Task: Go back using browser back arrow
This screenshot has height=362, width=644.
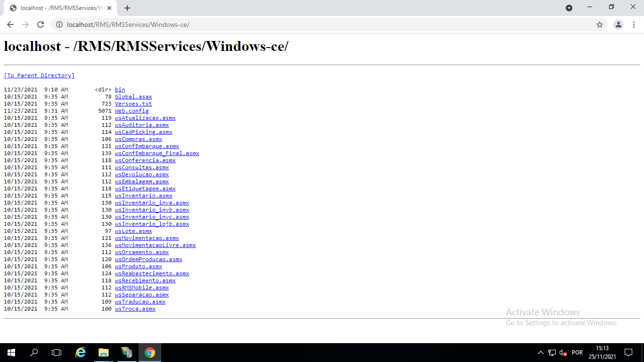Action: click(10, 25)
